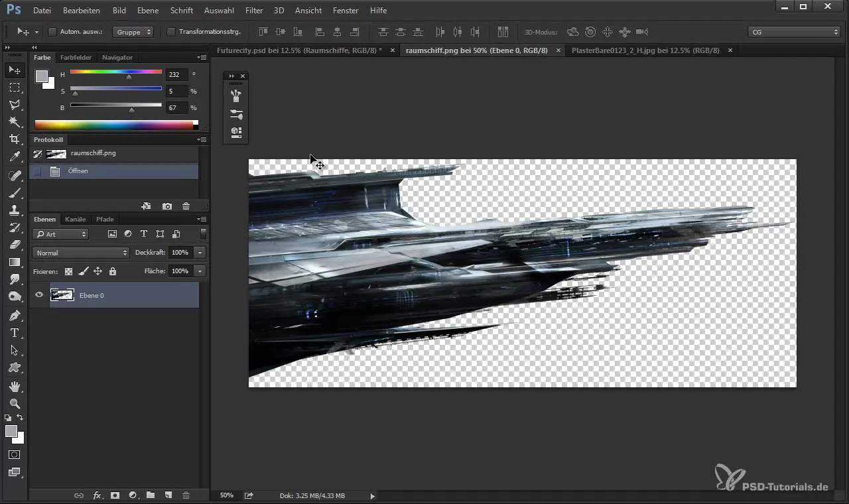Open the Fläche fill dropdown arrow
Screen dimensions: 849x504
200,271
